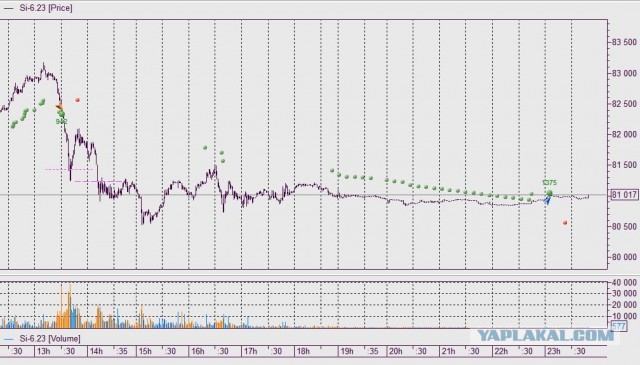Click the :35 label following 19h
The height and width of the screenshot is (365, 640).
tap(372, 351)
